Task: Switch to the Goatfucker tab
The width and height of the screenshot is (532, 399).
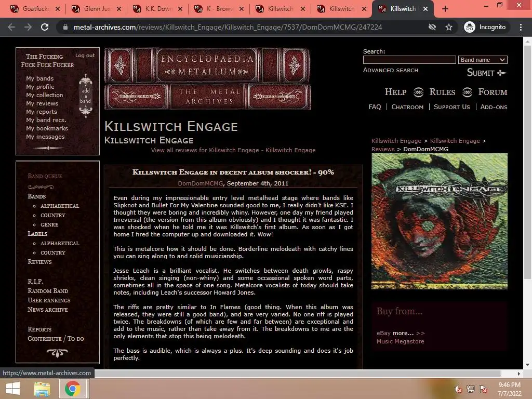Action: [34, 9]
